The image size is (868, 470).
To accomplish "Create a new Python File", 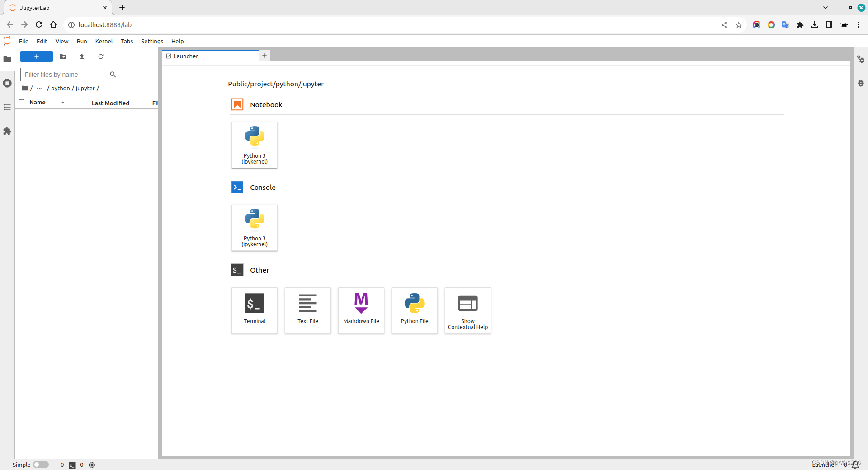I will tap(415, 310).
